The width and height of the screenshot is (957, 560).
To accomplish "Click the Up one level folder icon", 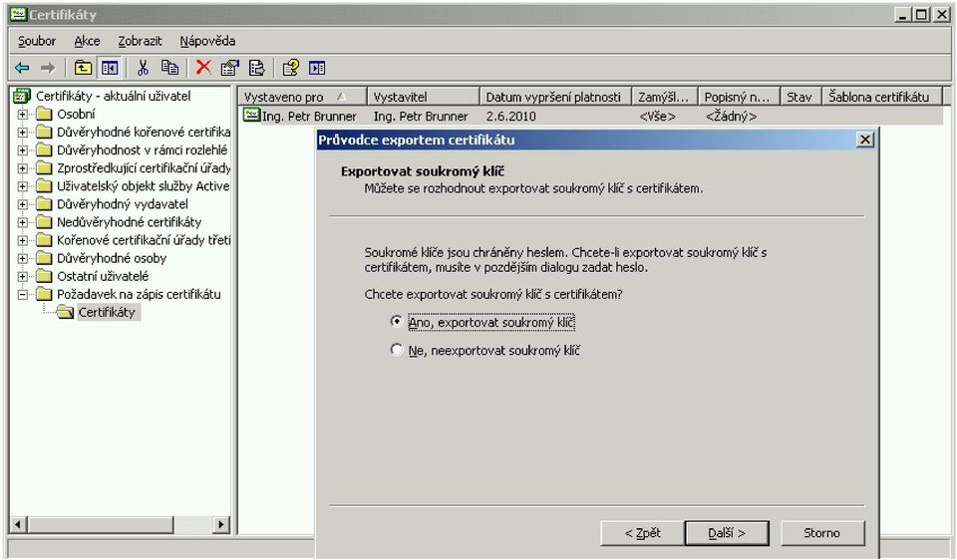I will pos(83,68).
